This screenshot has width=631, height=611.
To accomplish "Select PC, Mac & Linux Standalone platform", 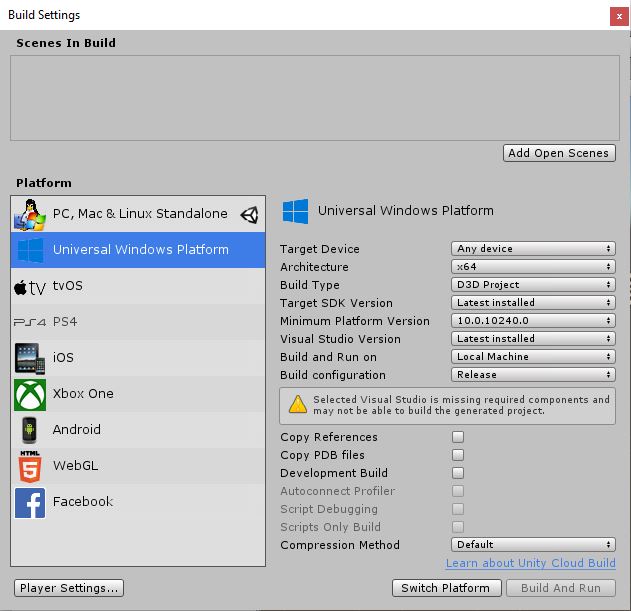I will (x=138, y=214).
